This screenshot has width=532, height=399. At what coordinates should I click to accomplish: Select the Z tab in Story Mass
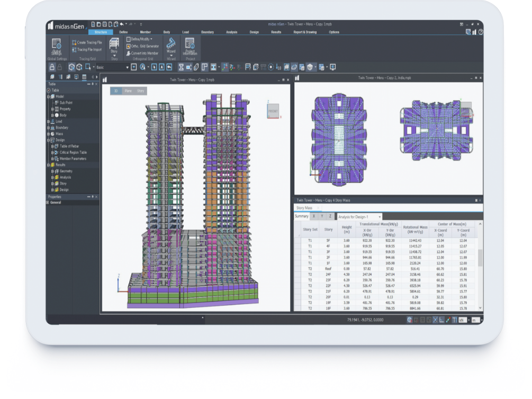(x=330, y=216)
